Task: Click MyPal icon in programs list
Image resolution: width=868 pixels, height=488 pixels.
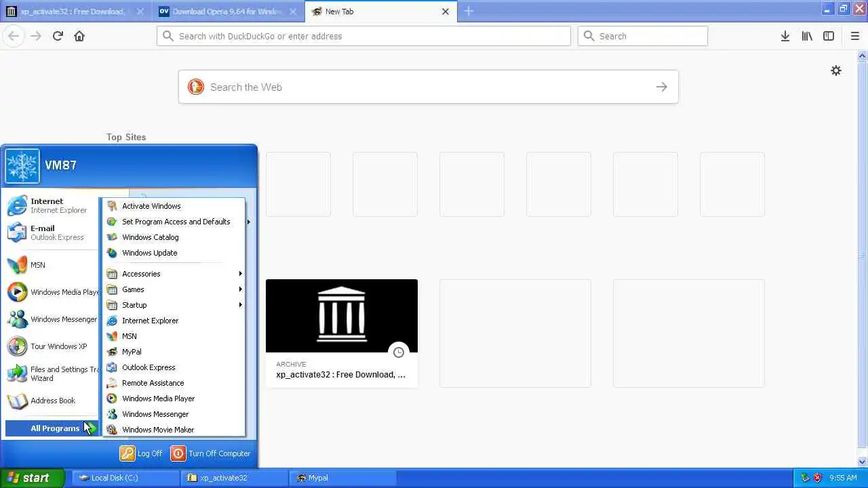Action: [x=112, y=352]
